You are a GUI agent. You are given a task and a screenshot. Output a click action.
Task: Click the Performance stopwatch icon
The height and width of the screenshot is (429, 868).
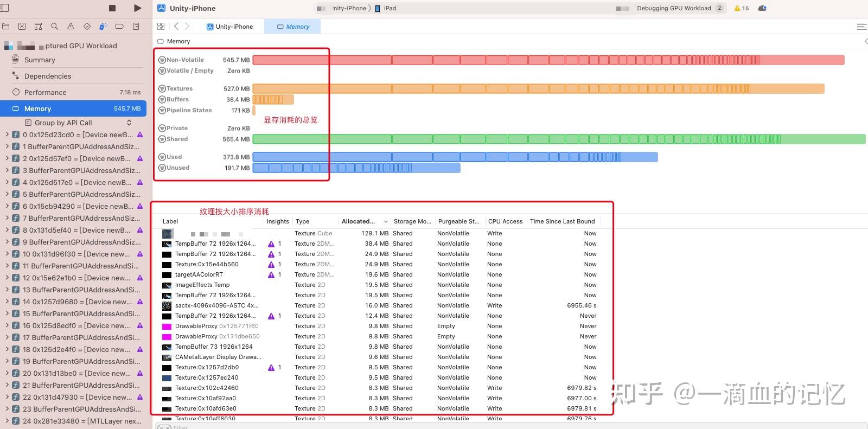point(16,92)
